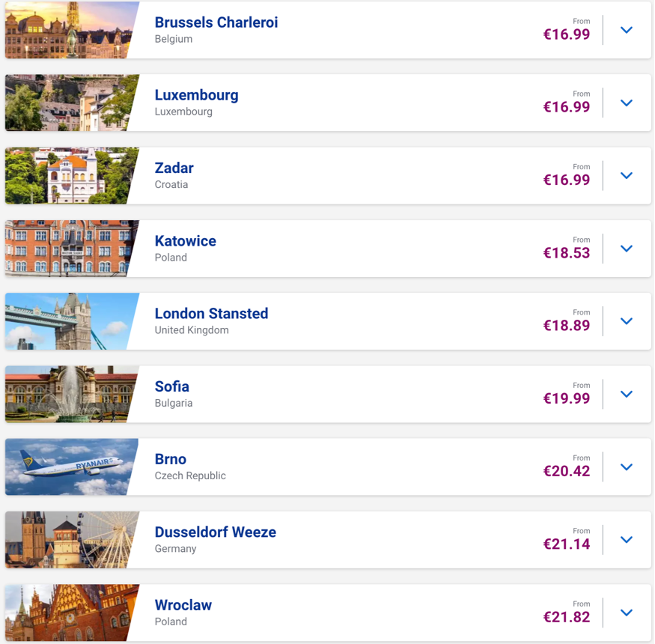Expand the Katowice fare chevron
The width and height of the screenshot is (655, 644).
pyautogui.click(x=627, y=249)
